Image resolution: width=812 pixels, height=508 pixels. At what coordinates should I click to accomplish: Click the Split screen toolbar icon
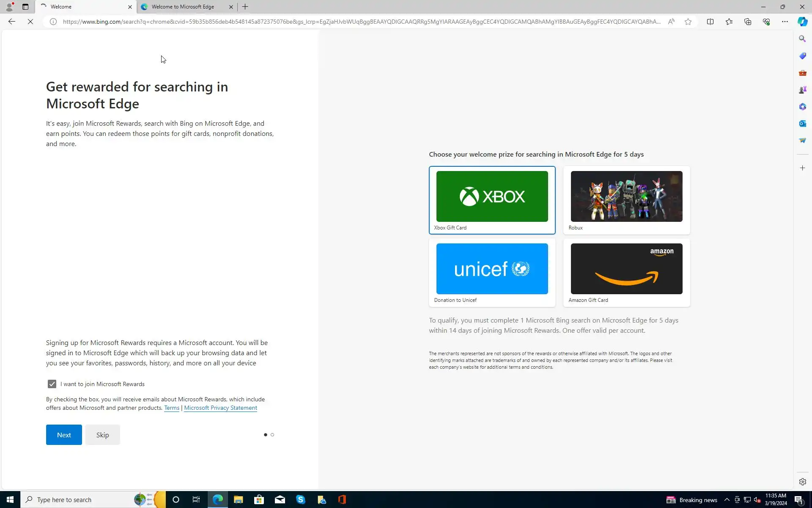click(x=710, y=22)
